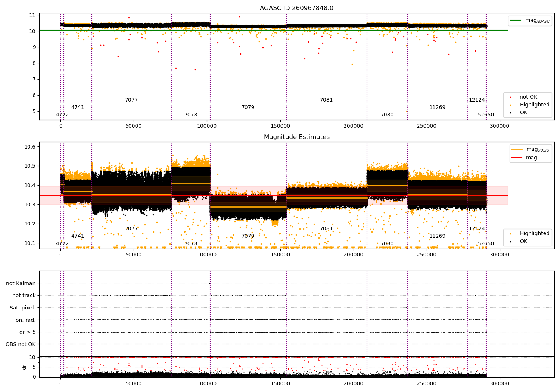This screenshot has width=560, height=392.
Task: Select the 'not OK' legend entry in top plot
Action: click(x=528, y=97)
